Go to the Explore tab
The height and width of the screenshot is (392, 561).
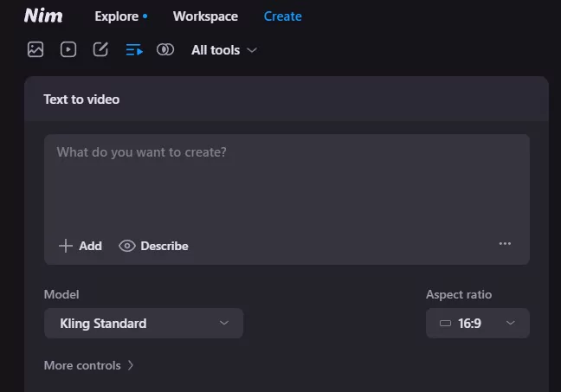pos(117,16)
